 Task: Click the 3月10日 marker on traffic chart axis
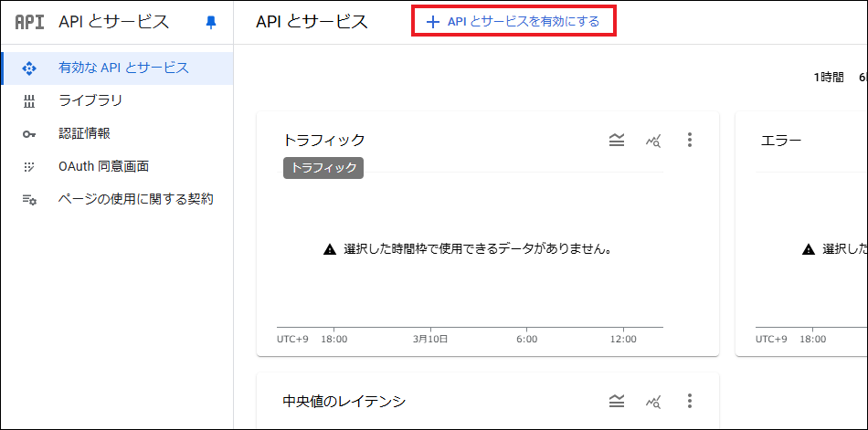(x=430, y=339)
